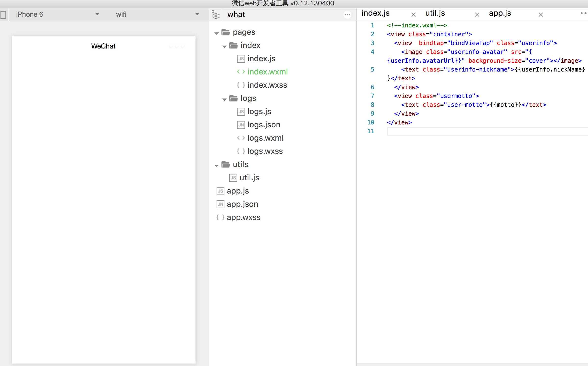The width and height of the screenshot is (588, 366).
Task: Collapse the logs folder arrow
Action: point(224,99)
